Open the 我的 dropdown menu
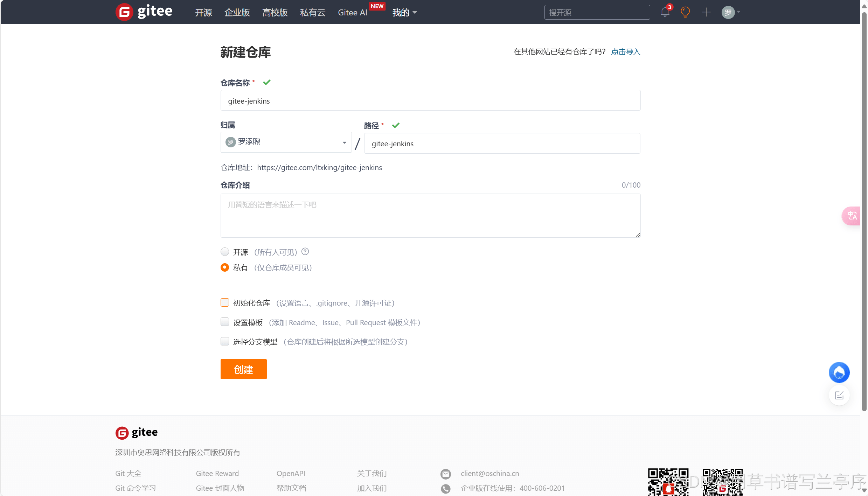 [404, 13]
